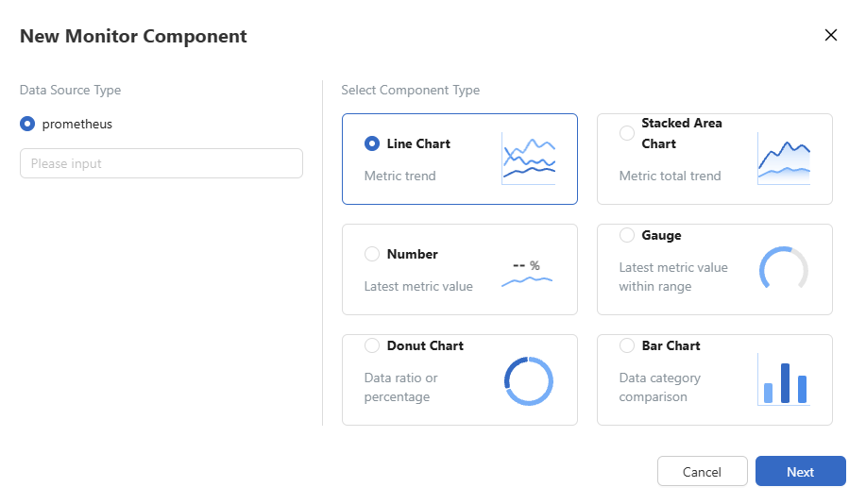
Task: Click the Metric trend description
Action: [399, 176]
